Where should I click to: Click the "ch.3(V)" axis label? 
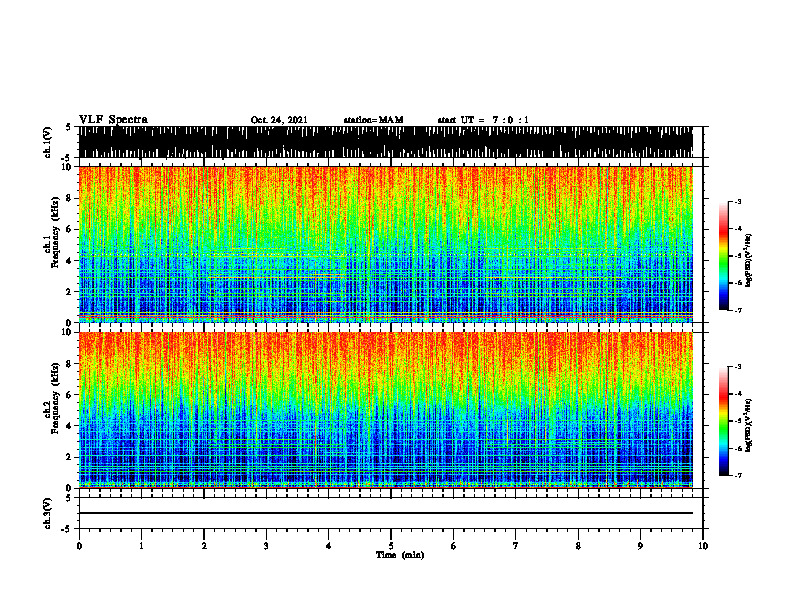[47, 513]
